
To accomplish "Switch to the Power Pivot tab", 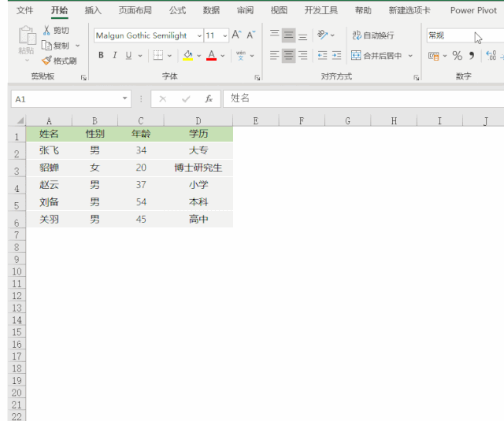I will tap(473, 10).
